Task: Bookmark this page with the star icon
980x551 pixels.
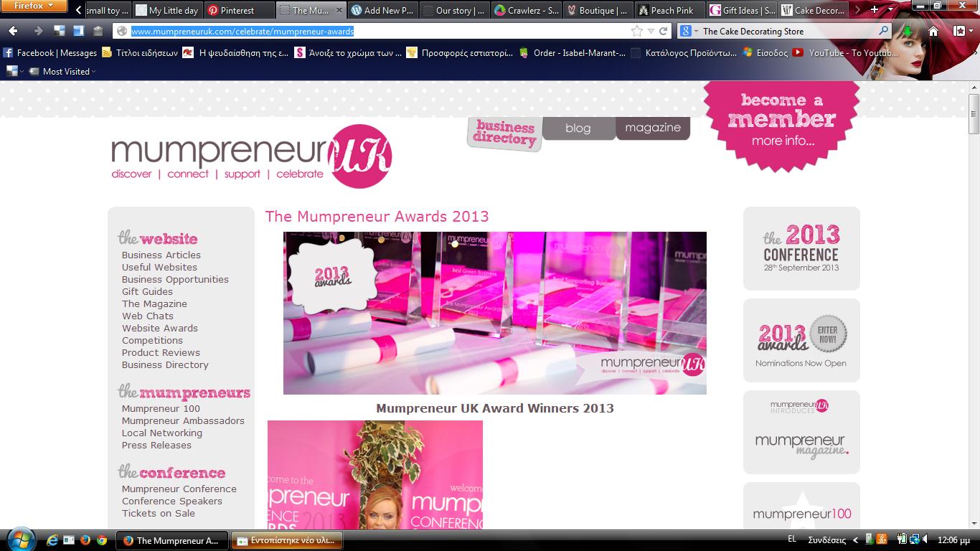Action: pyautogui.click(x=636, y=31)
